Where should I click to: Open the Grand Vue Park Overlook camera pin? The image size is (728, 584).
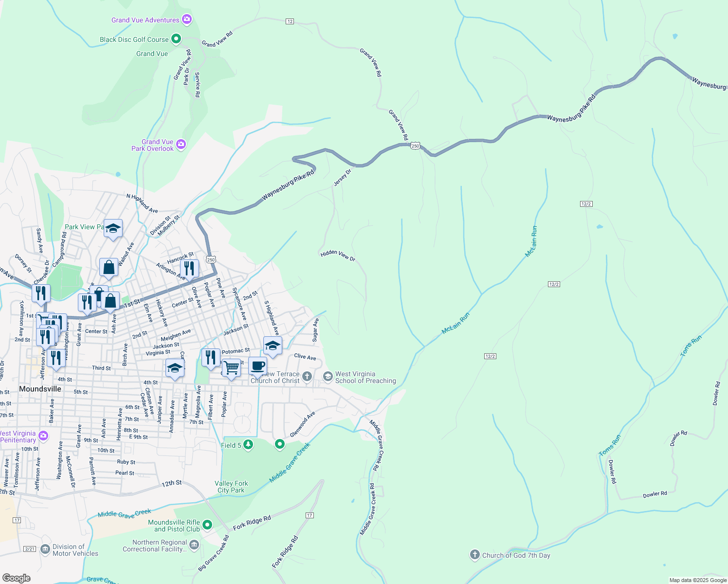click(x=181, y=144)
